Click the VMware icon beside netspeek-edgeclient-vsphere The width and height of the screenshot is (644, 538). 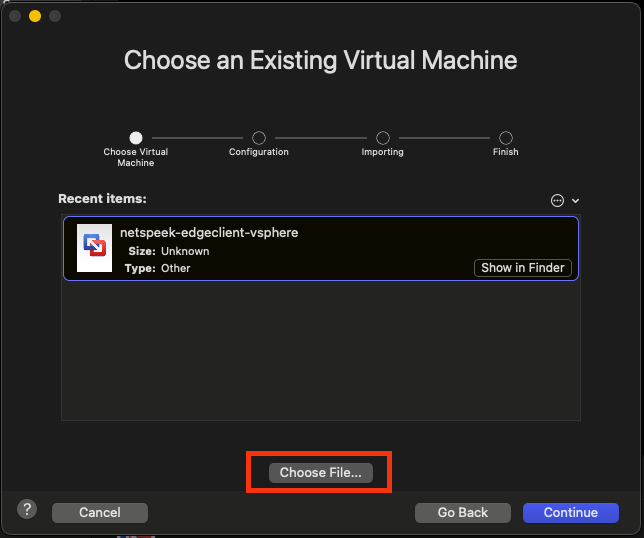coord(94,248)
